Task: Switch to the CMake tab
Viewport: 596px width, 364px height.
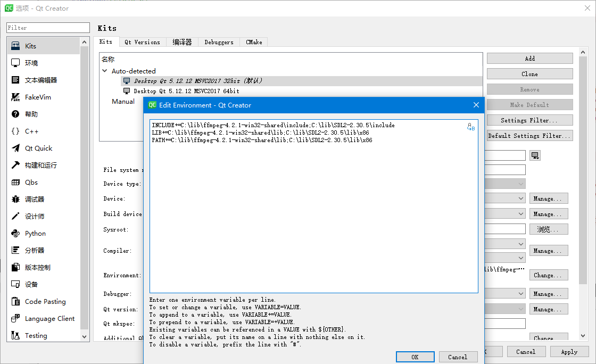Action: coord(254,42)
